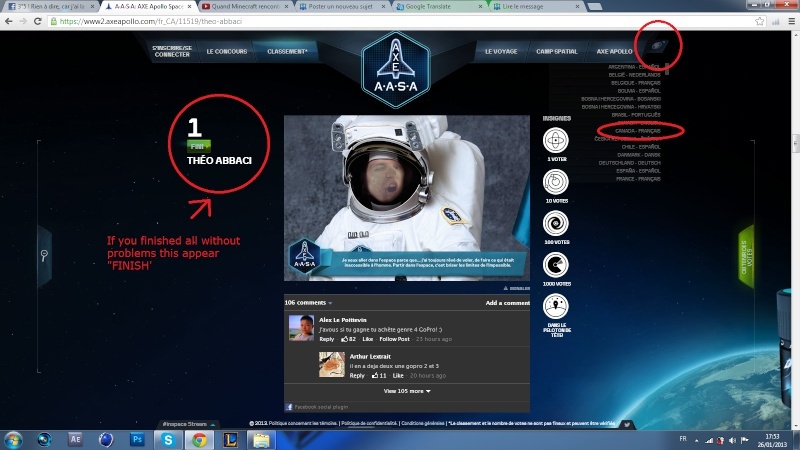Expand the #inspace Stream panel

[x=188, y=424]
